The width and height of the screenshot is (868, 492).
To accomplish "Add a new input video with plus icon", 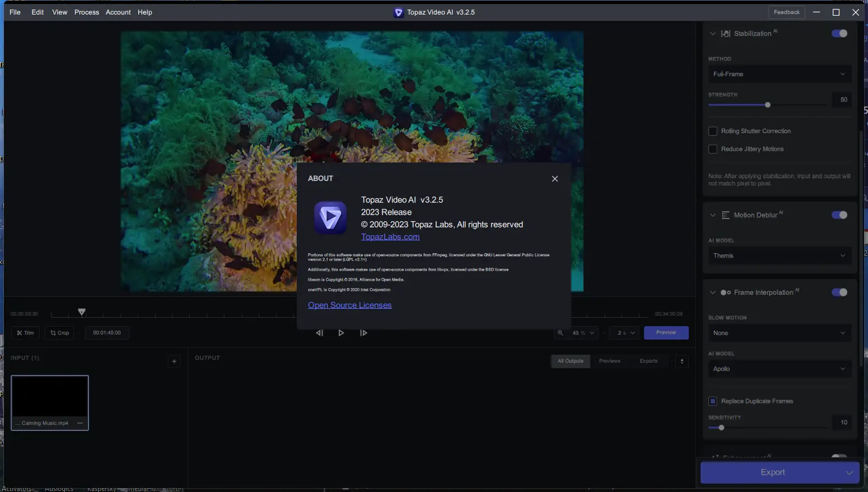I will pyautogui.click(x=174, y=361).
